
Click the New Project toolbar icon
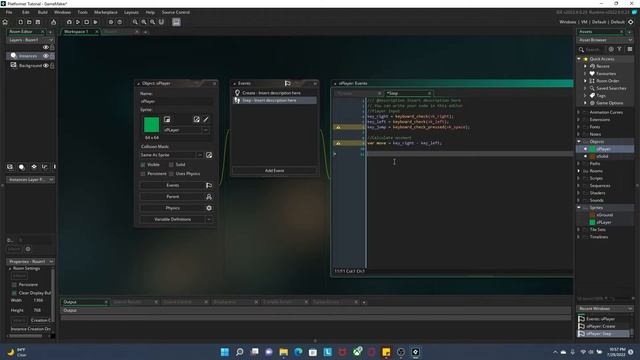click(x=20, y=22)
